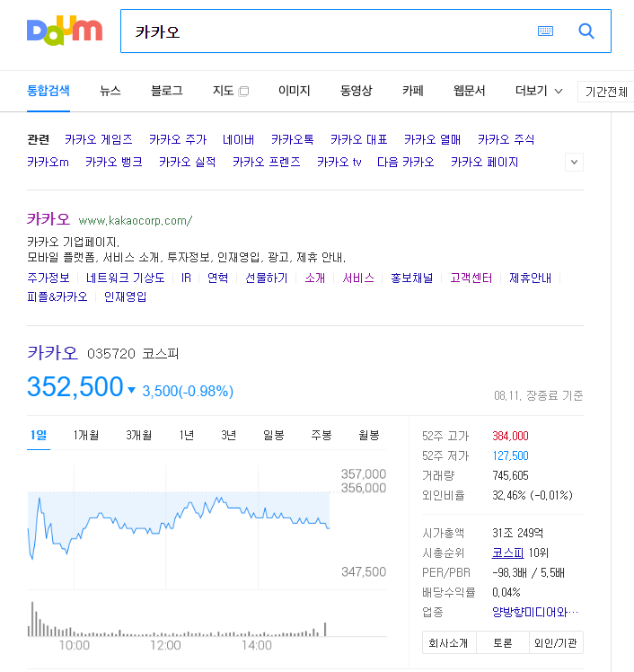Image resolution: width=634 pixels, height=672 pixels.
Task: Open the 인재영입 sublink
Action: [x=125, y=296]
